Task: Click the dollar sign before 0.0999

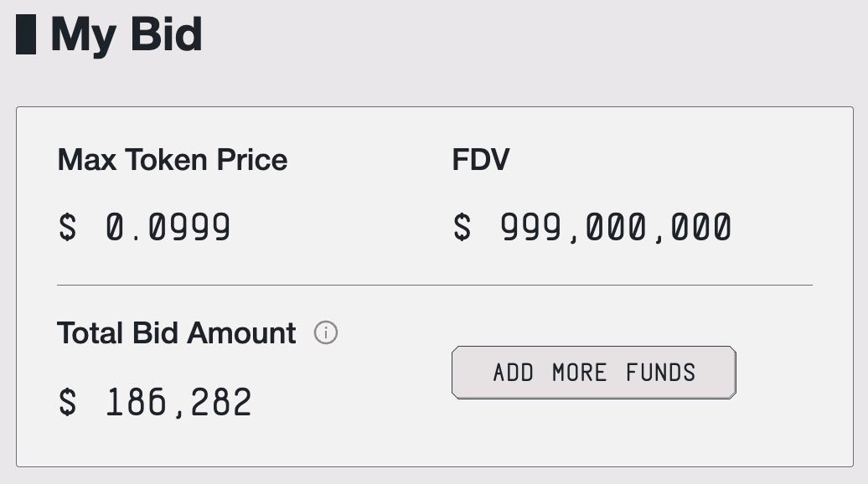Action: click(x=67, y=227)
